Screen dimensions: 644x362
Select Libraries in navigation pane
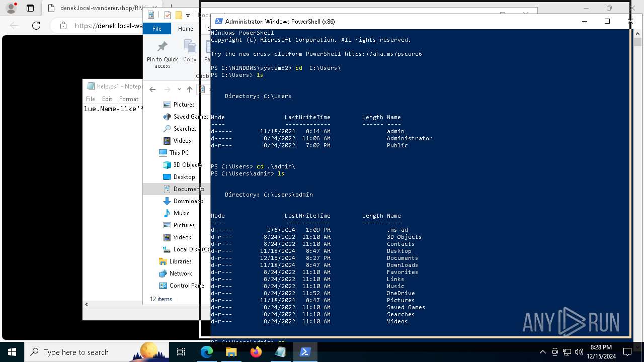pos(175,261)
